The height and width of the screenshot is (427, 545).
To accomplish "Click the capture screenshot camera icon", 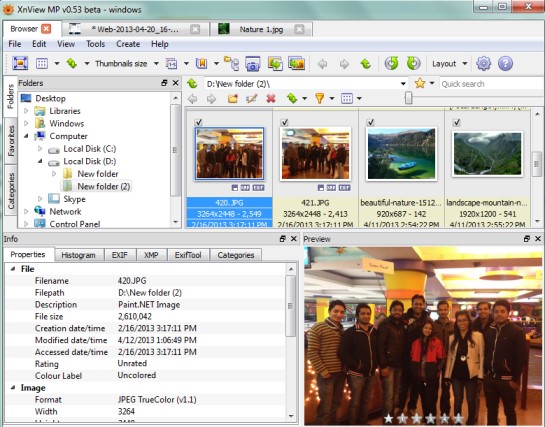I will [x=253, y=64].
